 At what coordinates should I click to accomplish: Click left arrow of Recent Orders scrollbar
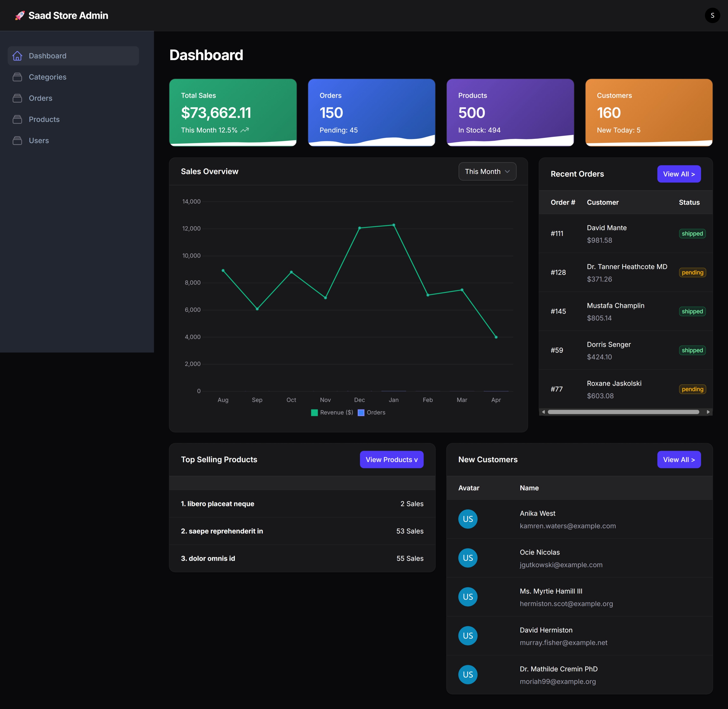pyautogui.click(x=543, y=412)
